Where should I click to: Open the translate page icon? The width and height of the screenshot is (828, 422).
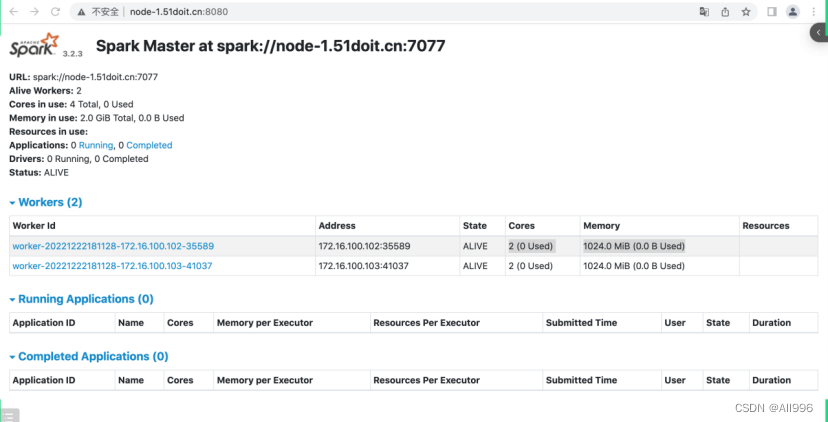[x=704, y=12]
